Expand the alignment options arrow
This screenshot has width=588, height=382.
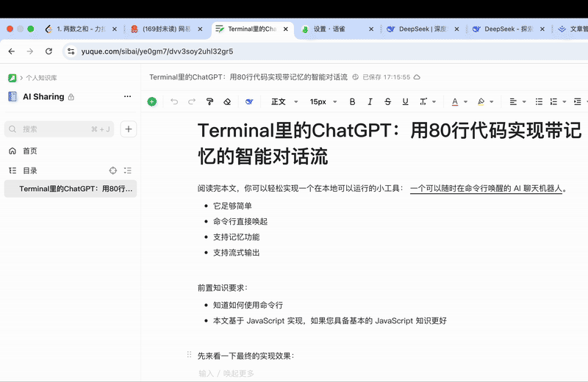(524, 101)
